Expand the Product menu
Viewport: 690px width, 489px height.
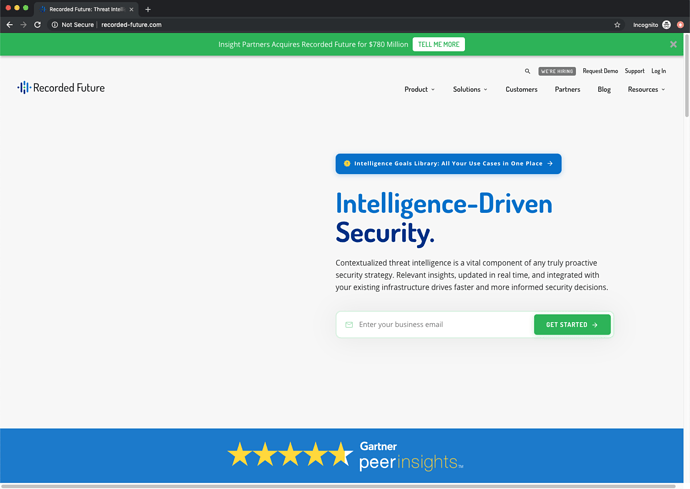point(419,89)
